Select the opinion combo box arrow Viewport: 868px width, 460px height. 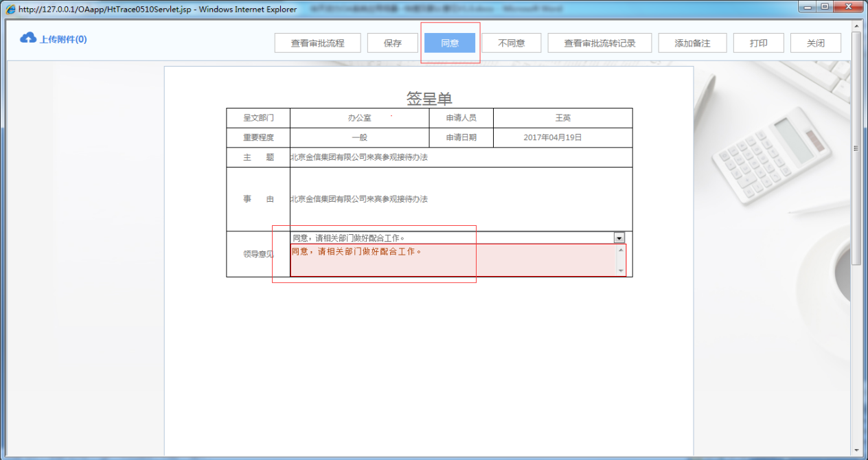[x=618, y=238]
